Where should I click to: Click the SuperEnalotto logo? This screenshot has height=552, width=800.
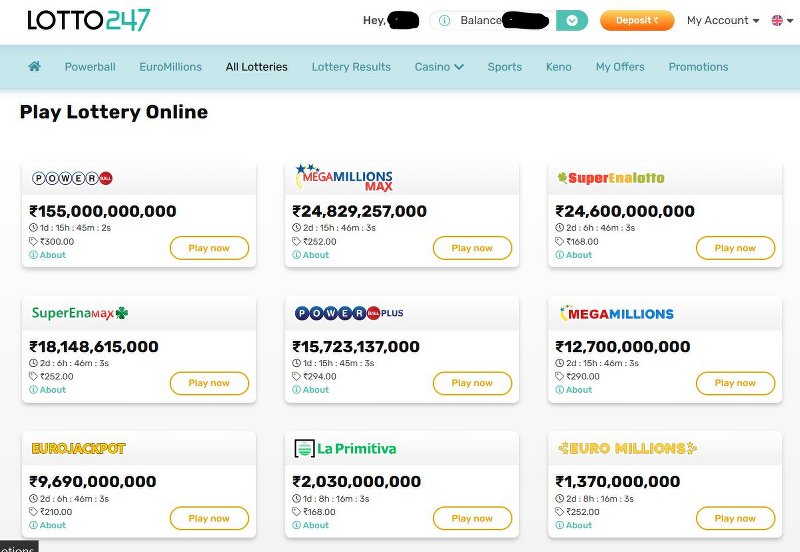coord(611,178)
